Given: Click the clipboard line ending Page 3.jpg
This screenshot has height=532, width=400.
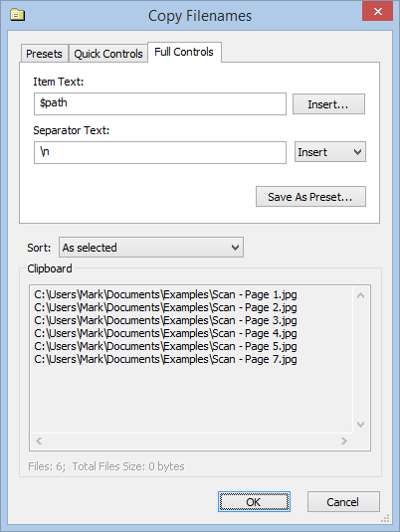Looking at the screenshot, I should click(x=165, y=320).
